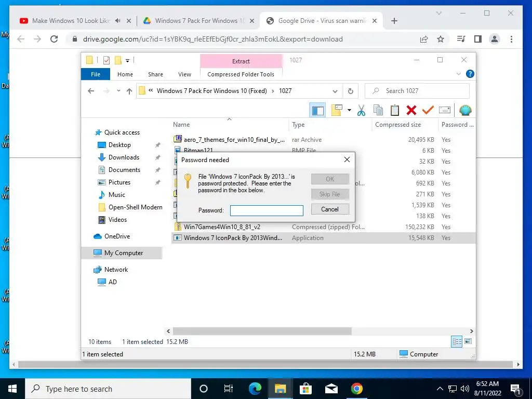Toggle the navigation pane toolbar icon
Image resolution: width=532 pixels, height=399 pixels.
click(317, 110)
